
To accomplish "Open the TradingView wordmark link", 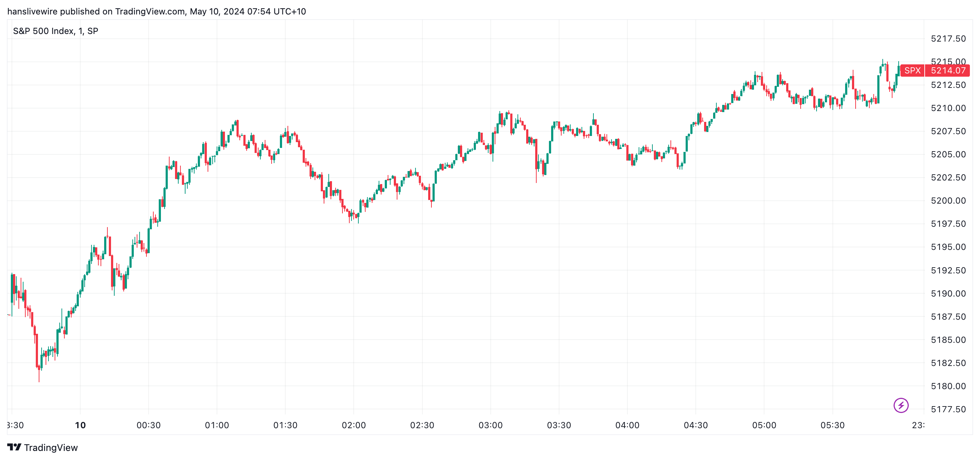I will point(51,447).
